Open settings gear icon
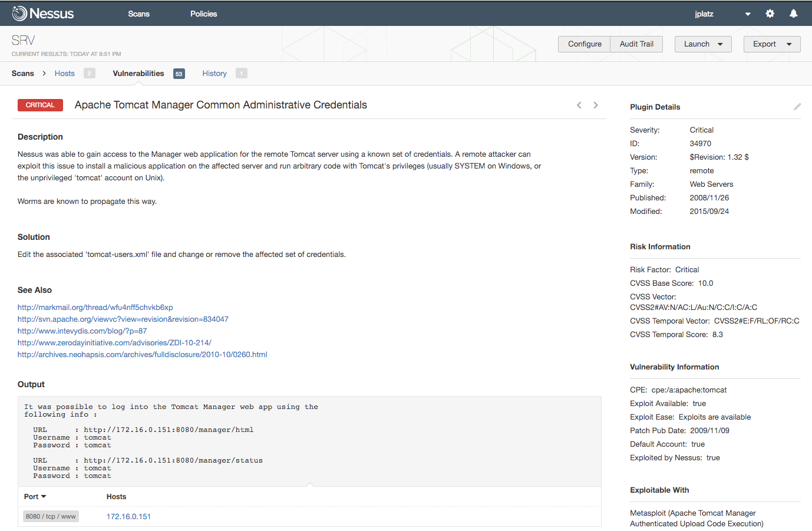Image resolution: width=812 pixels, height=531 pixels. point(770,14)
